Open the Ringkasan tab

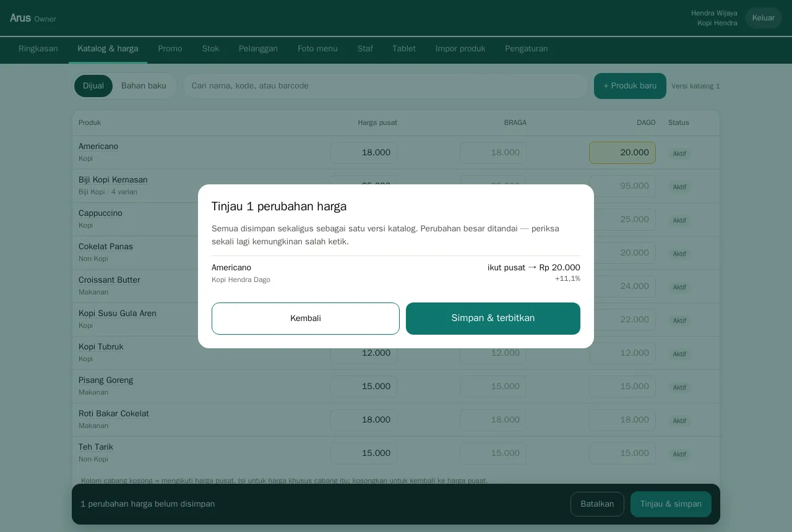coord(38,49)
